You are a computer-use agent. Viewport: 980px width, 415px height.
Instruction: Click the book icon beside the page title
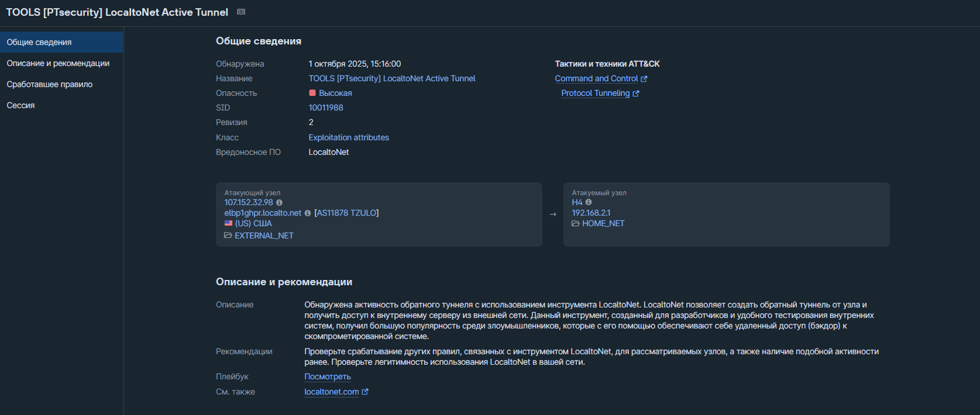tap(241, 12)
